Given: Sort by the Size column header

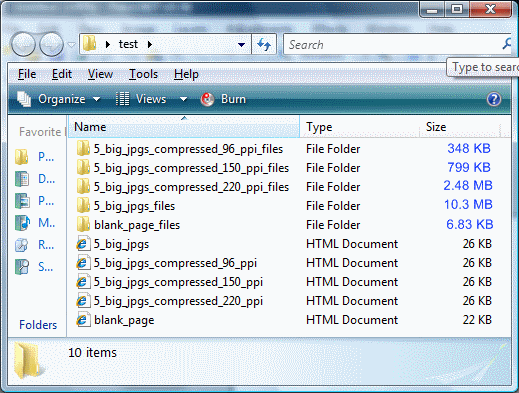Looking at the screenshot, I should 460,127.
